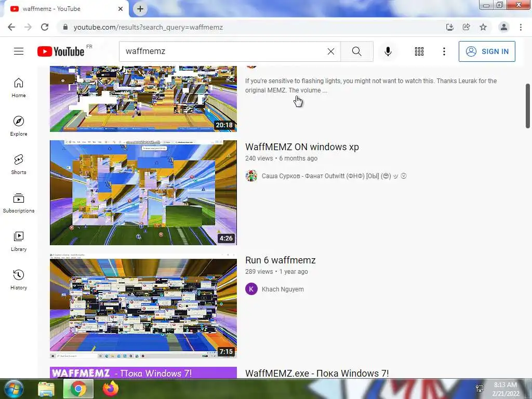The height and width of the screenshot is (399, 532).
Task: Open a new browser tab
Action: (x=140, y=9)
